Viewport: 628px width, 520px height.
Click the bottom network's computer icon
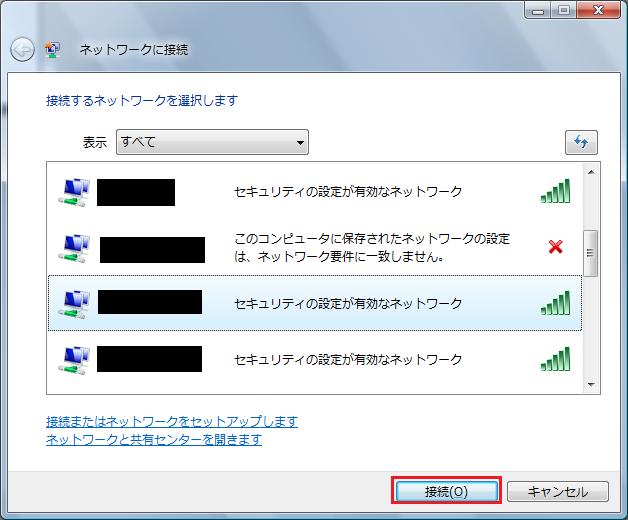(x=74, y=361)
